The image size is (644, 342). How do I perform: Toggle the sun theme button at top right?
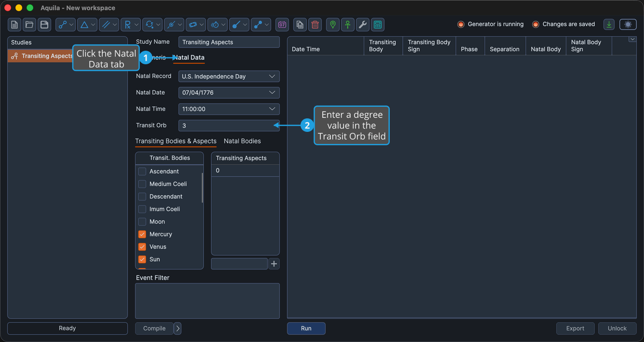coord(628,25)
